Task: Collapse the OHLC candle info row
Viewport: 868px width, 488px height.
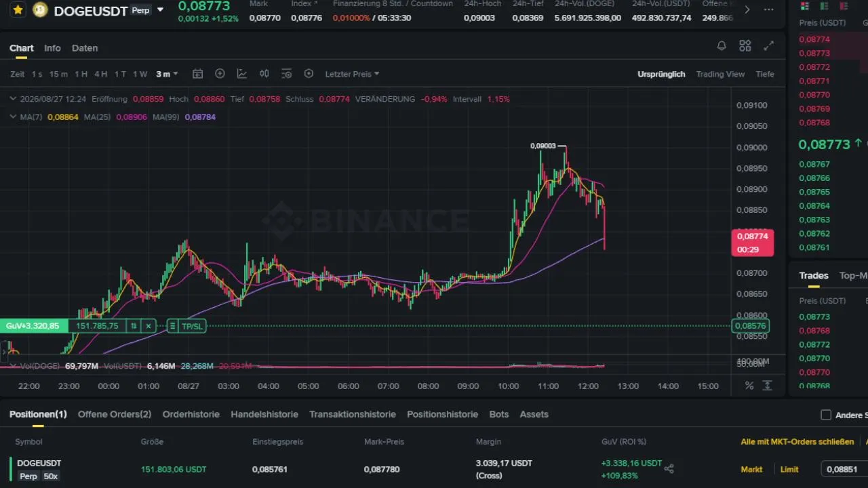Action: click(x=14, y=99)
